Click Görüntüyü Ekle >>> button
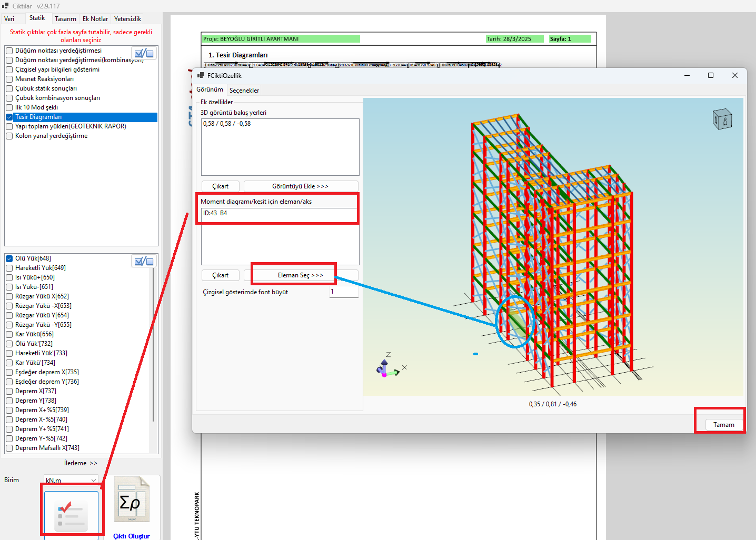Viewport: 756px width, 540px height. pyautogui.click(x=301, y=186)
